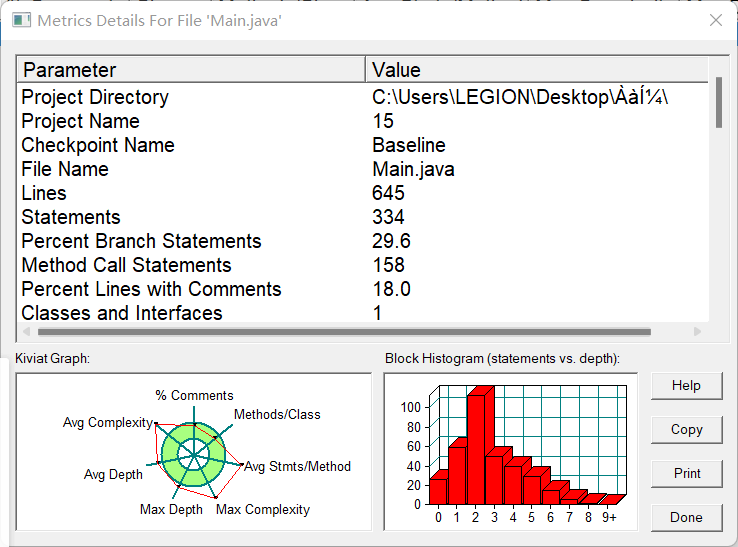The height and width of the screenshot is (547, 738).
Task: Click the horizontal scrollbar right arrow
Action: click(x=698, y=331)
